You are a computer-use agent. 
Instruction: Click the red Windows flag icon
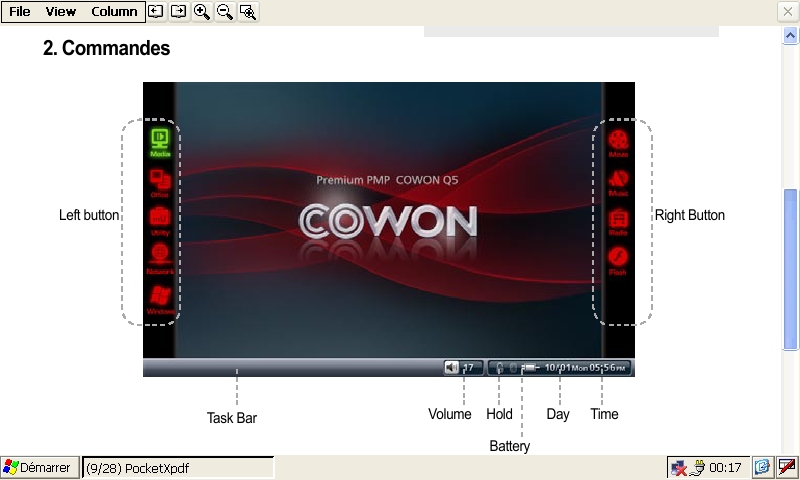click(x=160, y=299)
